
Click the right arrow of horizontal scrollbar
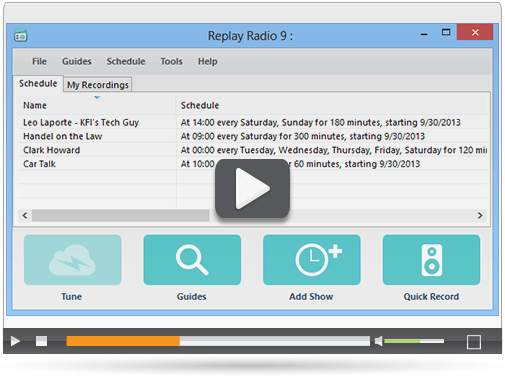(x=480, y=215)
